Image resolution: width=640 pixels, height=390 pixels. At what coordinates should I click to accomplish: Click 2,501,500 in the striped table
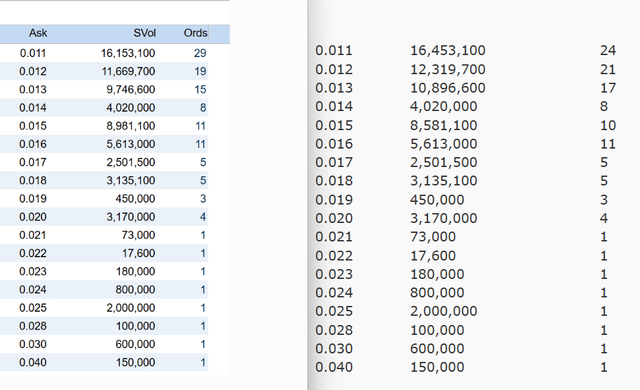(x=131, y=162)
